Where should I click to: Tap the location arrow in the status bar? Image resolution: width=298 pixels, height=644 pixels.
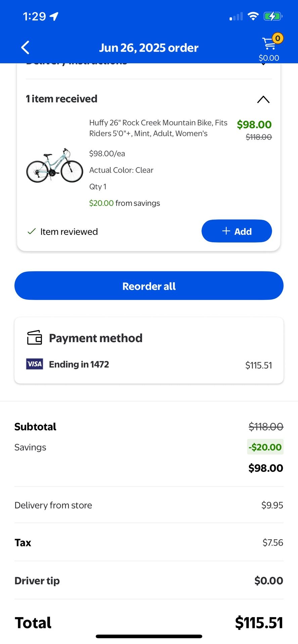pyautogui.click(x=54, y=16)
